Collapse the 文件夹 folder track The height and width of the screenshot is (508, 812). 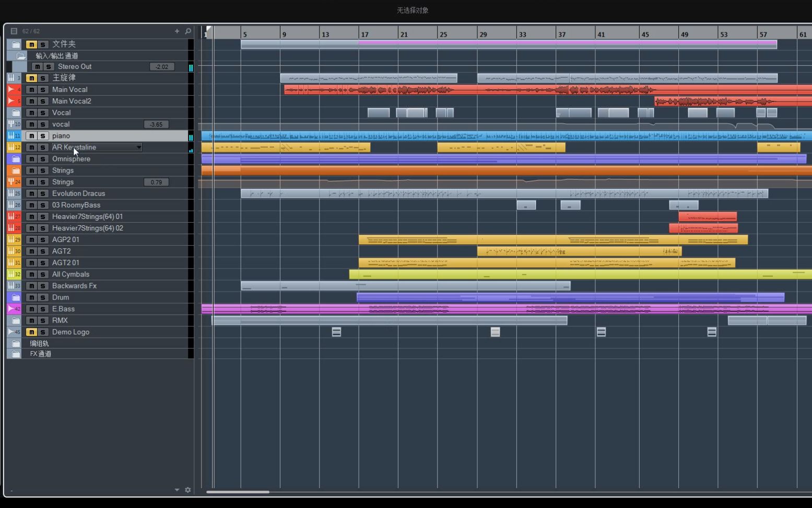tap(16, 44)
